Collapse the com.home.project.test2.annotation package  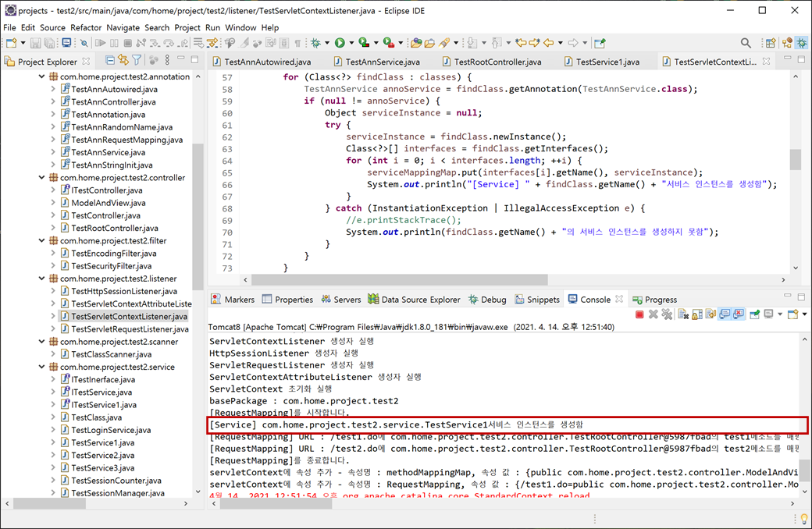(41, 76)
